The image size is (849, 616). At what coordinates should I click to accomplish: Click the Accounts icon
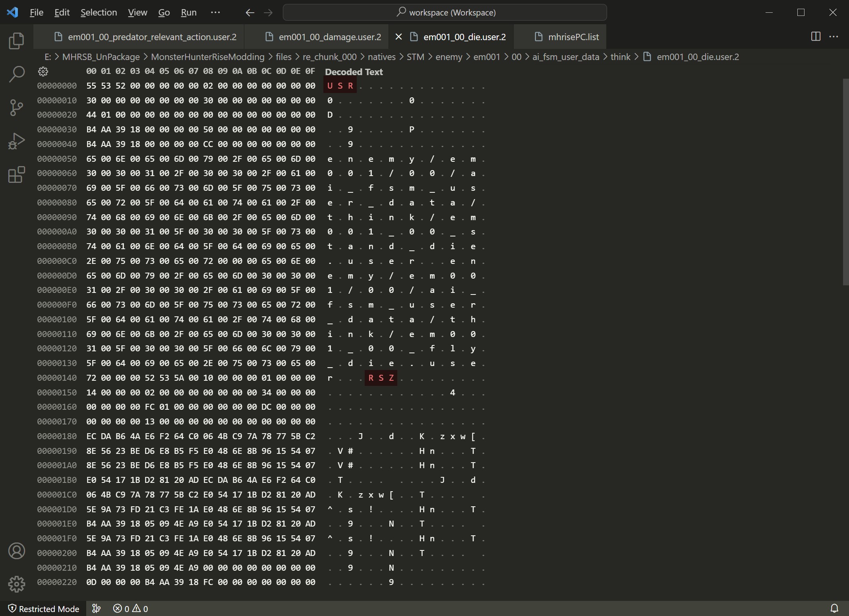[x=16, y=551]
